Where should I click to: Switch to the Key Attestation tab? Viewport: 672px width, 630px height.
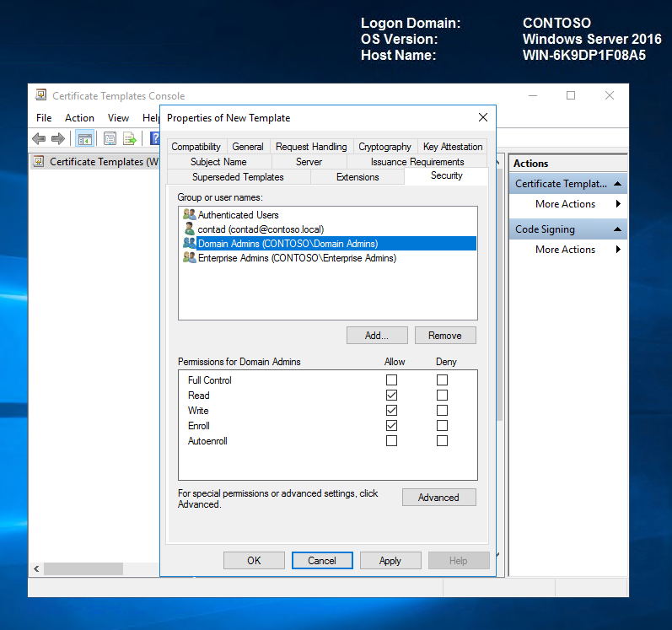click(x=453, y=147)
